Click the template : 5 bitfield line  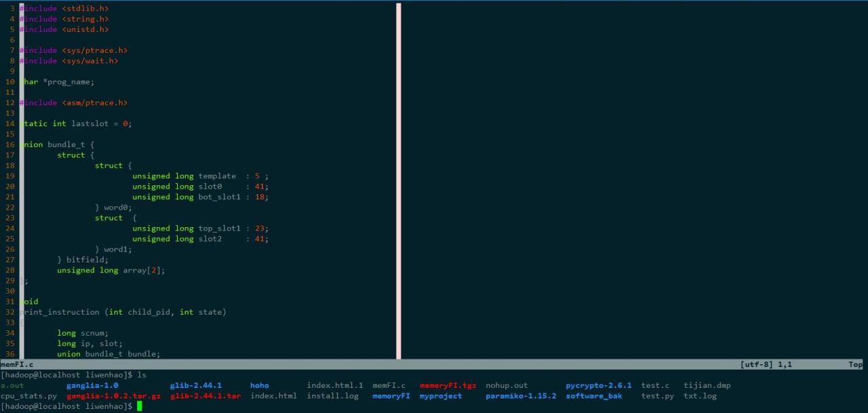[x=201, y=176]
